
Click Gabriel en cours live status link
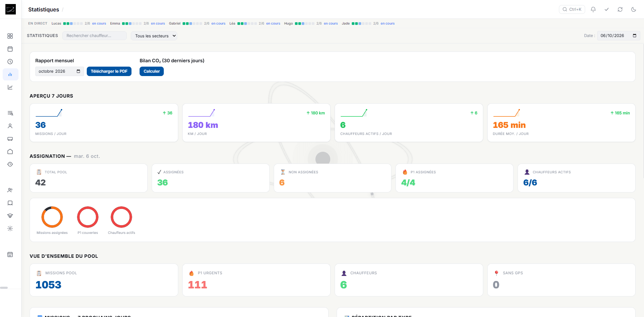click(218, 24)
